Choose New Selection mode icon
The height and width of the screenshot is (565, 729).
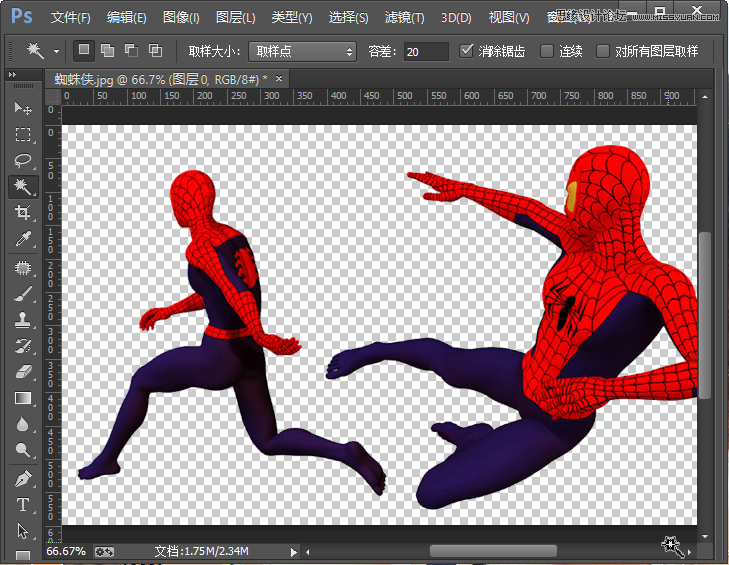tap(84, 50)
